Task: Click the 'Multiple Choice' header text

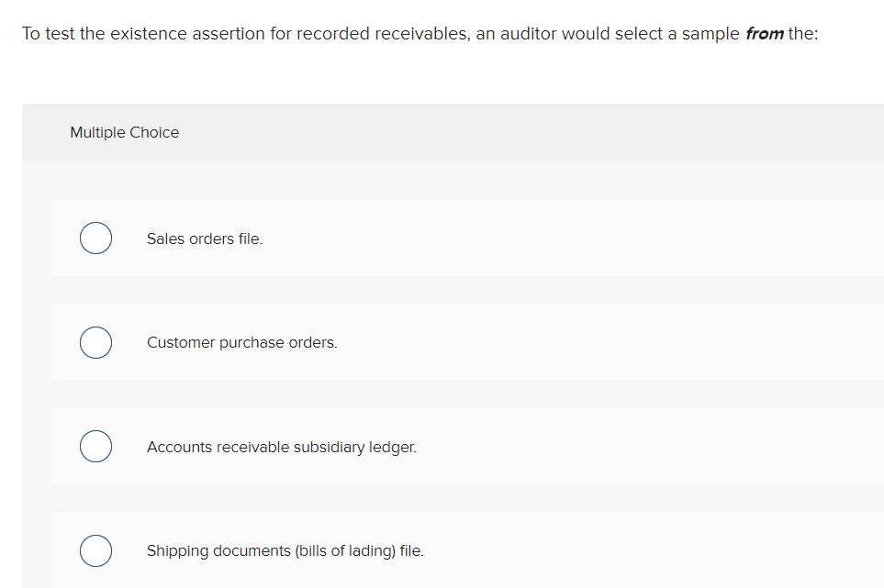Action: 124,132
